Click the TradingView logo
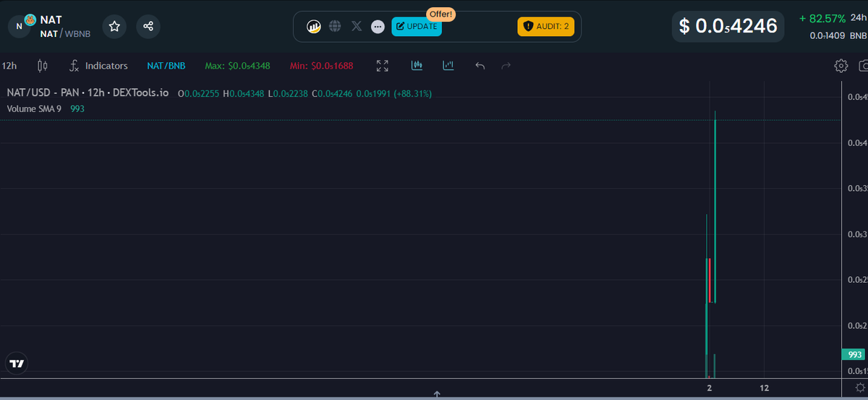This screenshot has height=400, width=868. pyautogui.click(x=16, y=364)
